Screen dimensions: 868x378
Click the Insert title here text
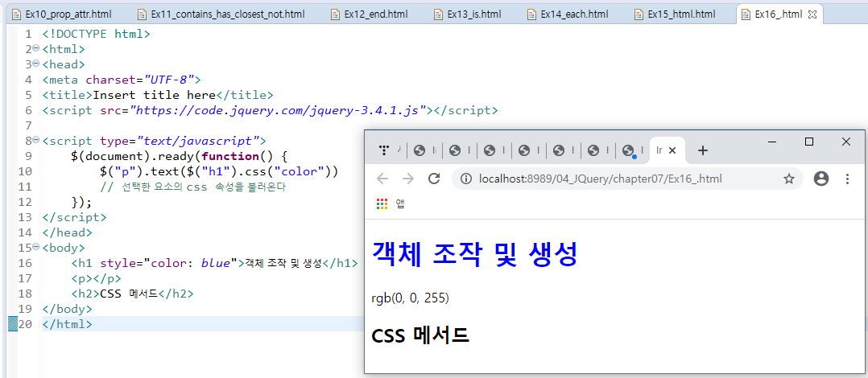tap(154, 95)
